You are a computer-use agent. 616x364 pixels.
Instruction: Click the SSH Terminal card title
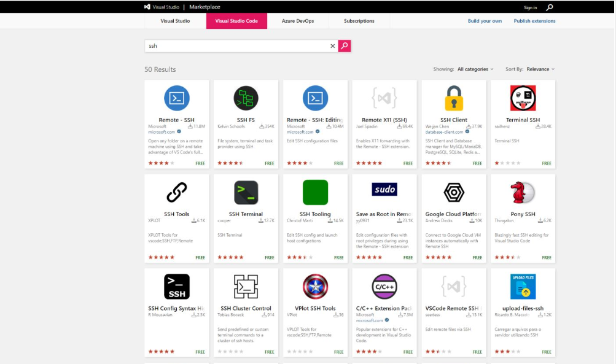246,214
